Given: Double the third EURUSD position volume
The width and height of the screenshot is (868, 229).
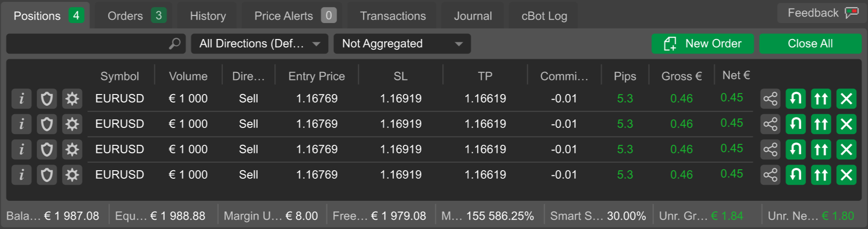Looking at the screenshot, I should coord(821,150).
